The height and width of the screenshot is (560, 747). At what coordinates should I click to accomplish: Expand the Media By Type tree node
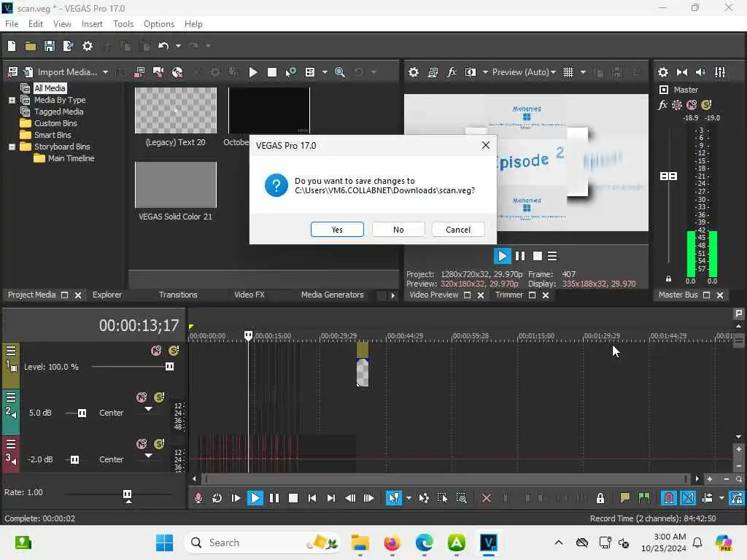point(12,100)
